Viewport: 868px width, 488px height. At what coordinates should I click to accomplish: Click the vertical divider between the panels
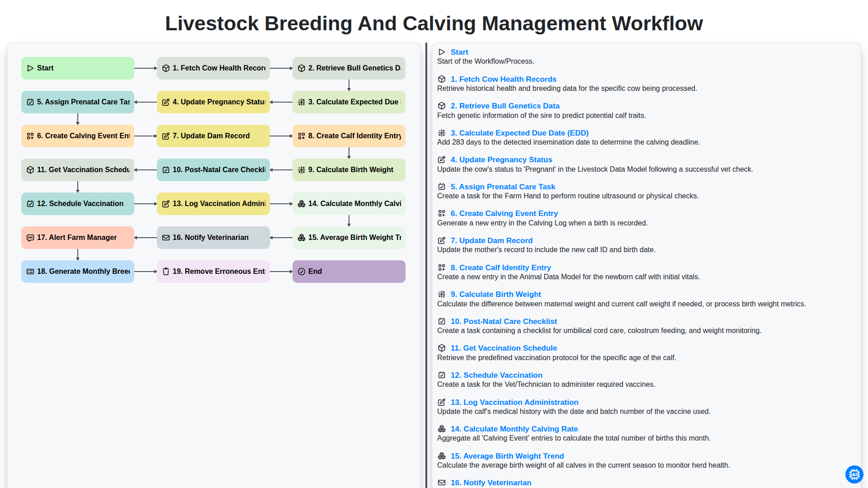point(426,265)
